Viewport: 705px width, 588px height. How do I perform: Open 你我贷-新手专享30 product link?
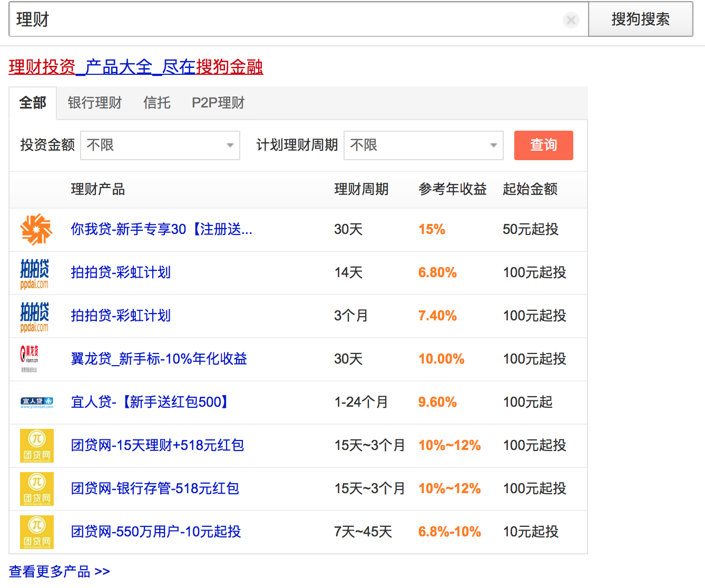coord(162,229)
